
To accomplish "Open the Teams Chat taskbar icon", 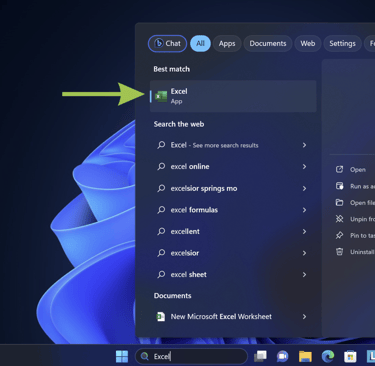I will pyautogui.click(x=283, y=356).
